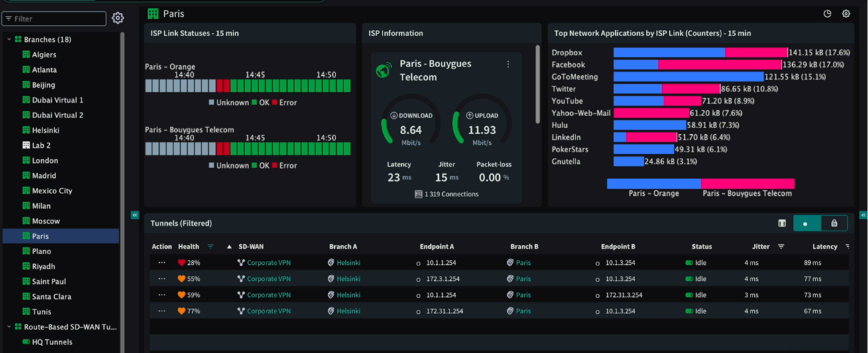Collapse the Branches (18) tree node

tap(9, 39)
